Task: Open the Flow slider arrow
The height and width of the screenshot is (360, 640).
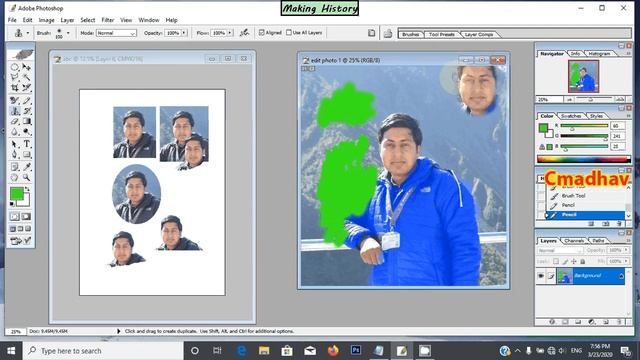Action: click(x=230, y=33)
